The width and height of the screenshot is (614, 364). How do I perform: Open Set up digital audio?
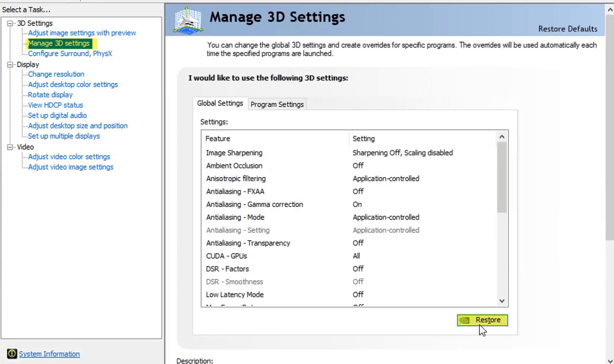pos(57,115)
